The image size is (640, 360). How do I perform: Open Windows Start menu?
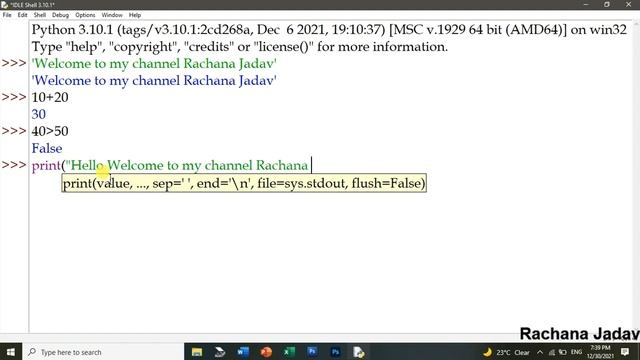11,352
